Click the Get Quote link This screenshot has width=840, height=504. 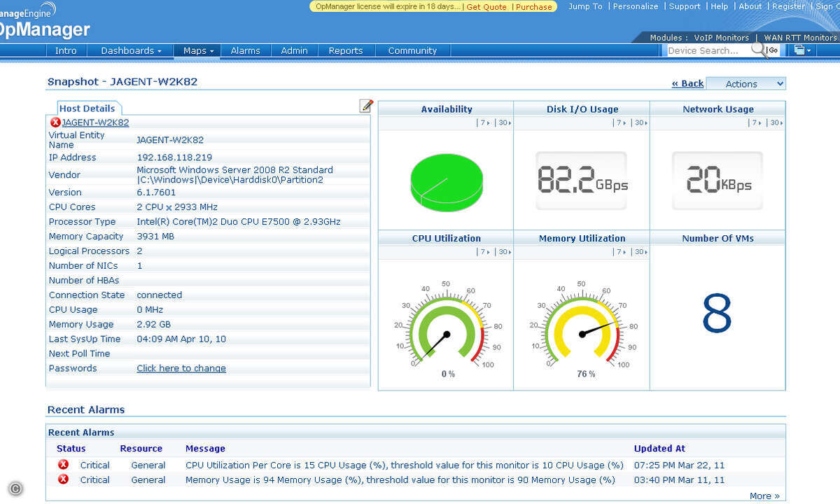486,6
